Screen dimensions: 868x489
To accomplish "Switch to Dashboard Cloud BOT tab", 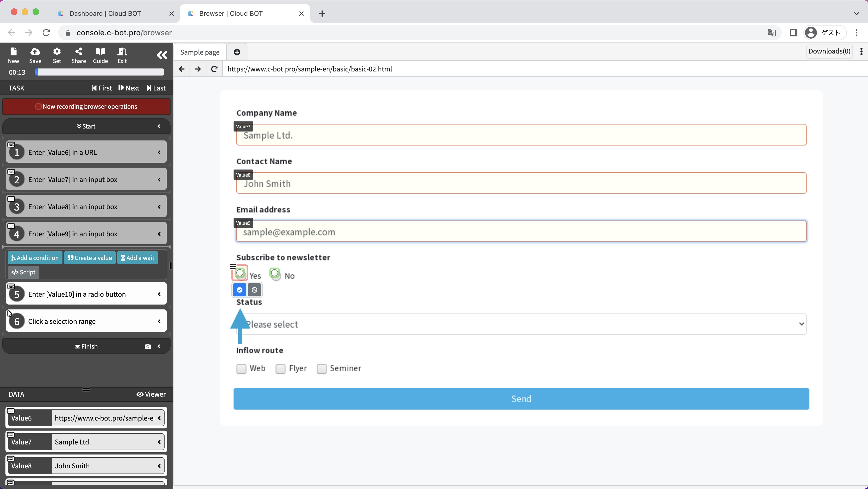I will [x=105, y=14].
